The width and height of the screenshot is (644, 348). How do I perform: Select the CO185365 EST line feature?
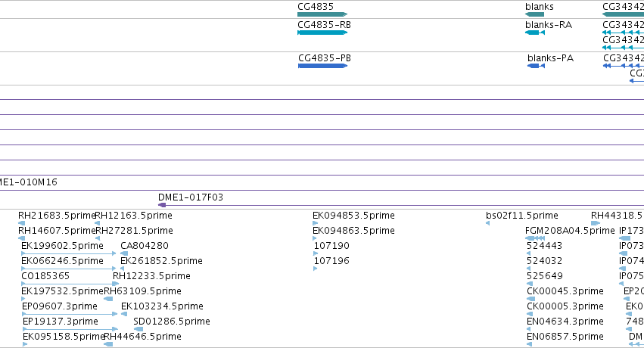[70, 284]
